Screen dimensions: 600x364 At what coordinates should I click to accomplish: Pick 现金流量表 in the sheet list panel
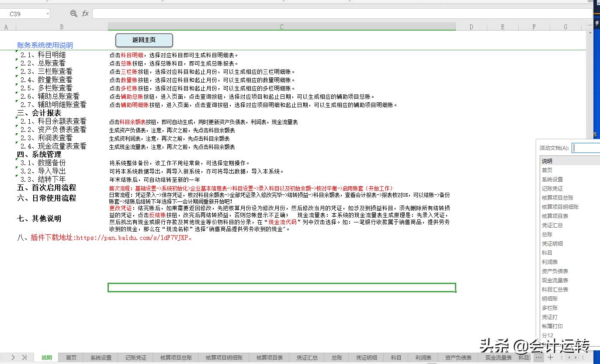555,281
